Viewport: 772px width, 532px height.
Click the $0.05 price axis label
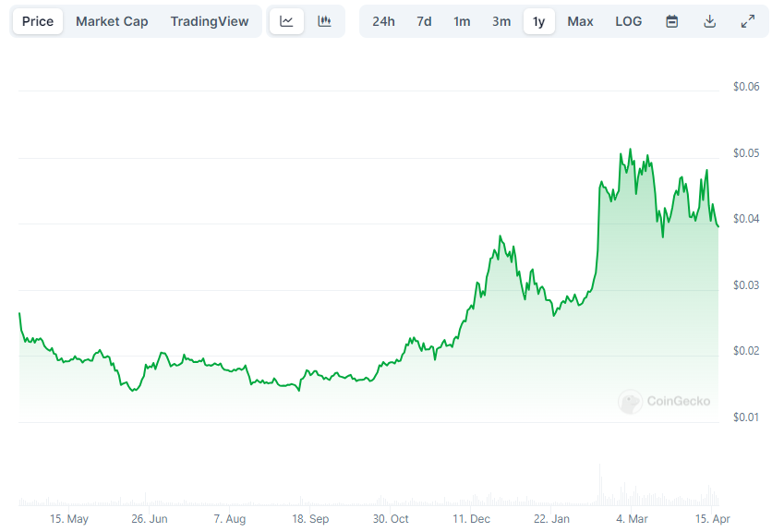pos(746,152)
